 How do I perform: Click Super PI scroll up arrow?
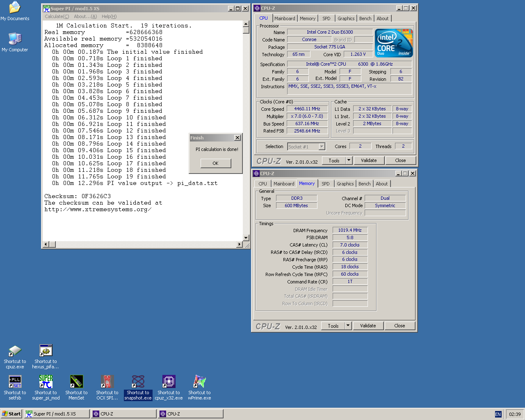click(x=246, y=24)
